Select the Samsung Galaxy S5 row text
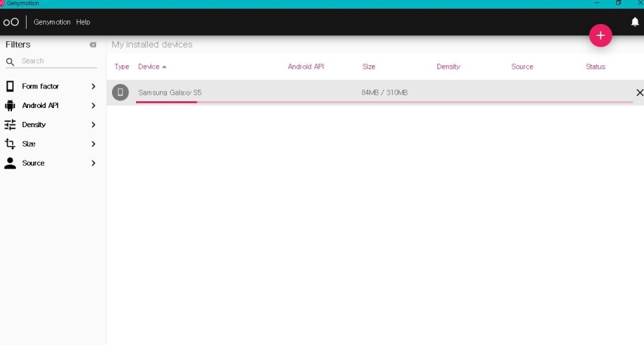The height and width of the screenshot is (345, 644). click(x=169, y=93)
